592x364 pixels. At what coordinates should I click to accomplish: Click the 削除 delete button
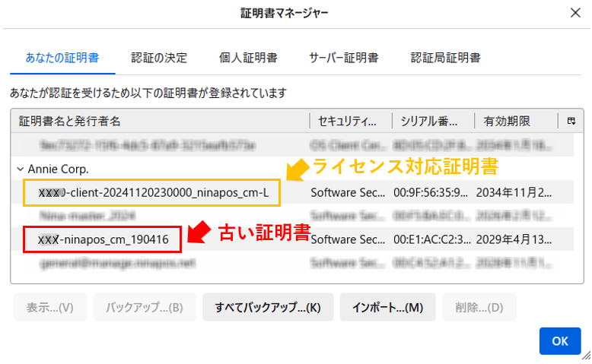tap(479, 308)
